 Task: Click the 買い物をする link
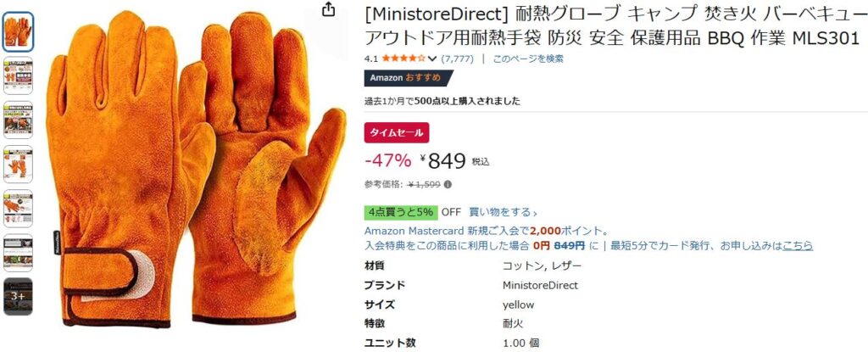[503, 212]
